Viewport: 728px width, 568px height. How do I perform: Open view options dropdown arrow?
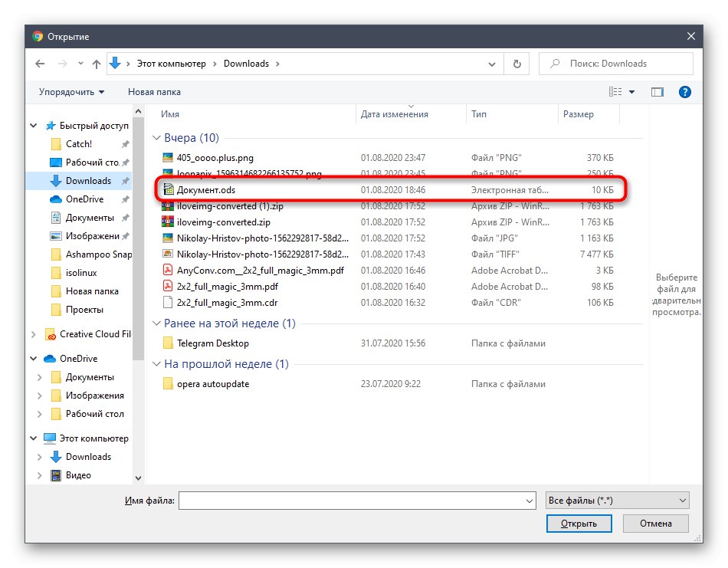click(x=632, y=92)
